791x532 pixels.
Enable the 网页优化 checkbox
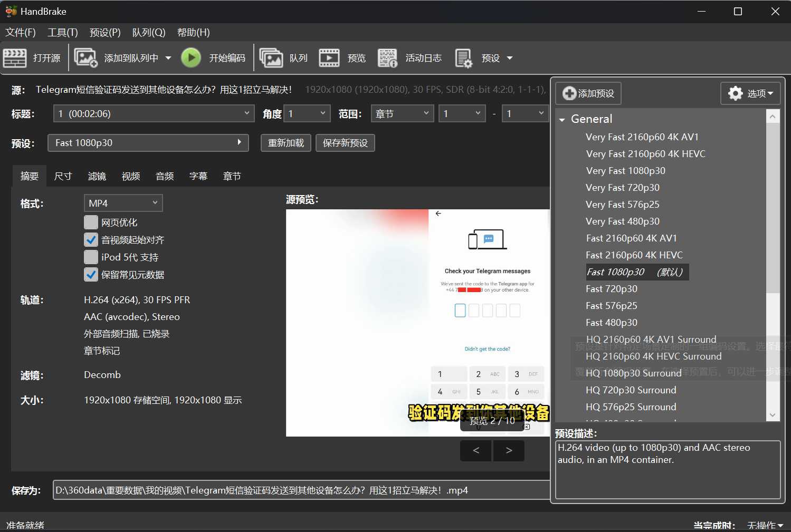(91, 223)
